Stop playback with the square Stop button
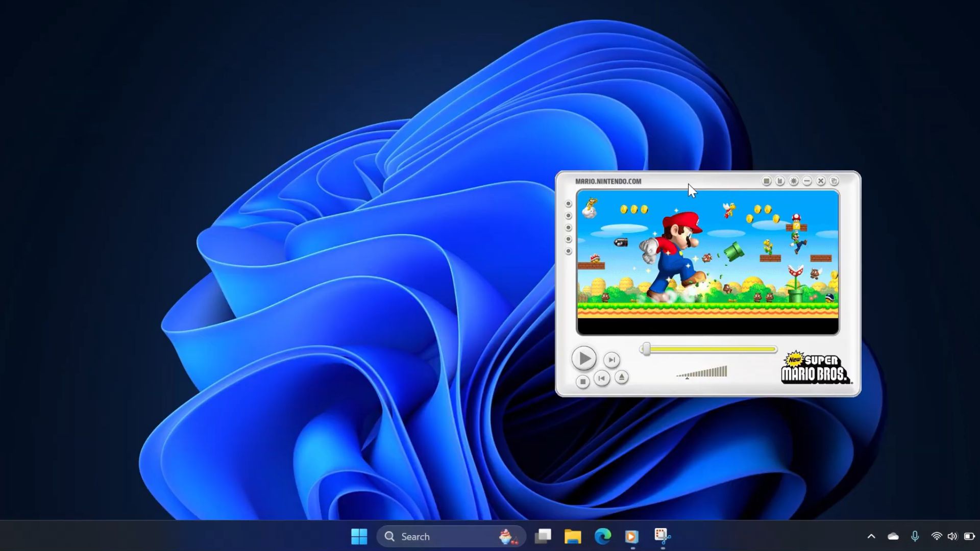 (582, 381)
